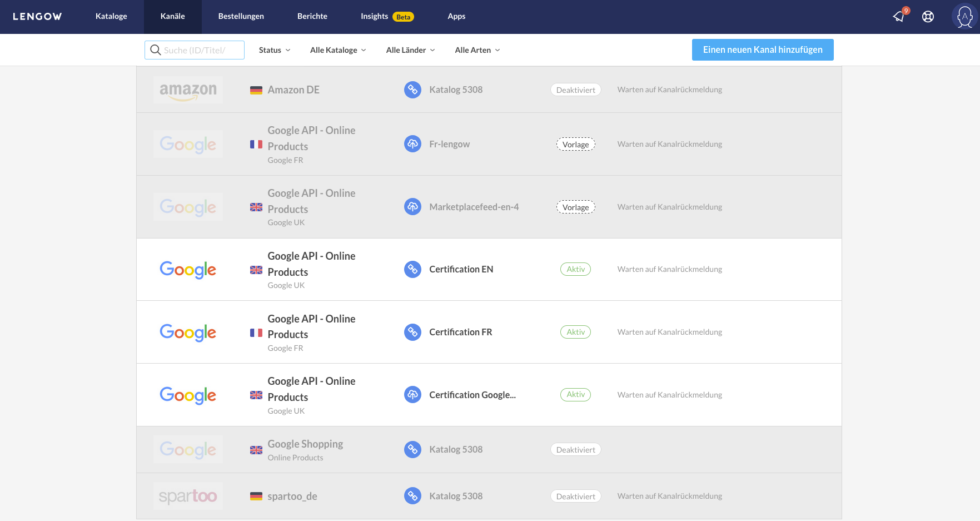Click the link icon beside Certification FR
The width and height of the screenshot is (980, 521).
click(x=412, y=332)
